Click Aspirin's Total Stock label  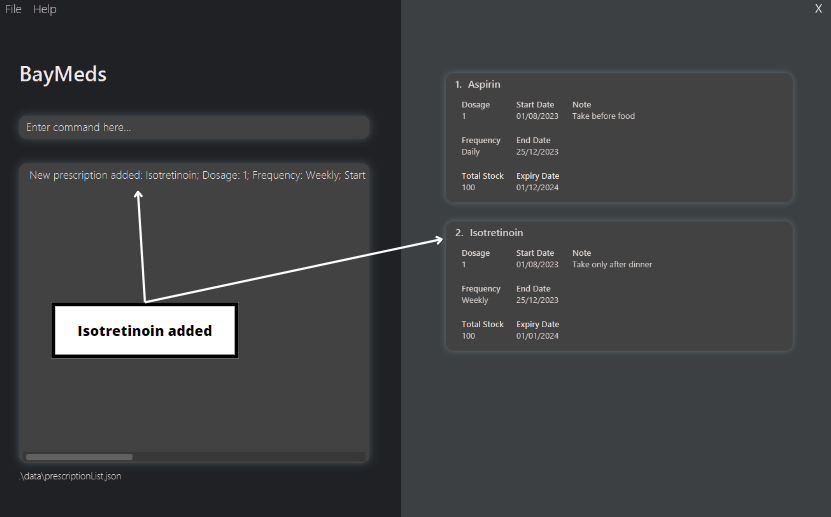click(x=482, y=176)
